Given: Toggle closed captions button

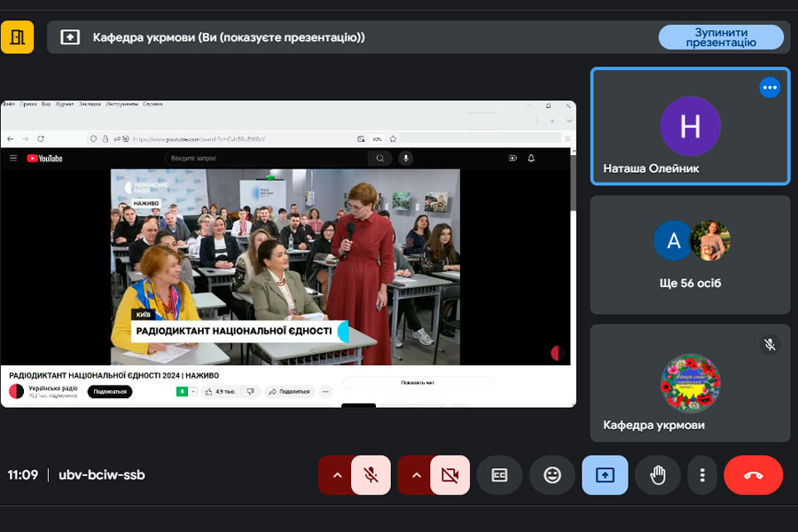Looking at the screenshot, I should (499, 475).
